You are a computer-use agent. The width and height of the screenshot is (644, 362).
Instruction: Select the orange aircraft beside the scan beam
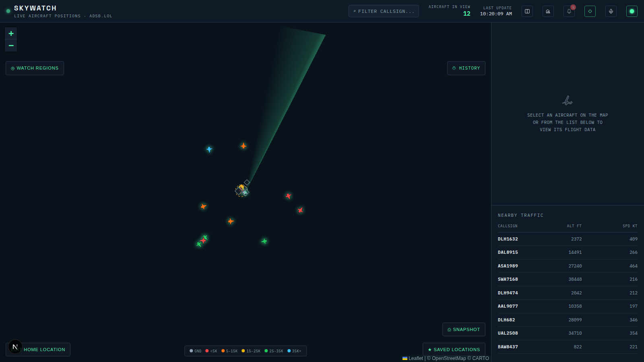pos(244,146)
